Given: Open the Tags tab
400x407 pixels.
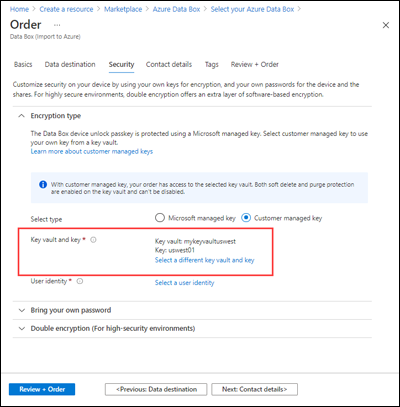Looking at the screenshot, I should point(211,64).
